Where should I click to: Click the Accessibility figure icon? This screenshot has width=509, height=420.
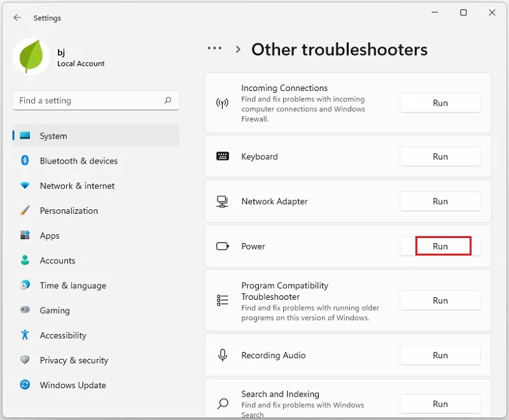click(x=25, y=335)
